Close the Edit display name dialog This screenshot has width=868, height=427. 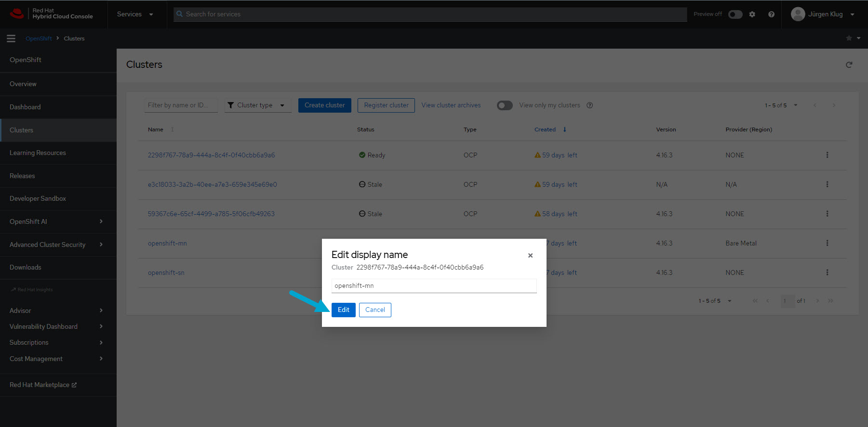coord(530,256)
